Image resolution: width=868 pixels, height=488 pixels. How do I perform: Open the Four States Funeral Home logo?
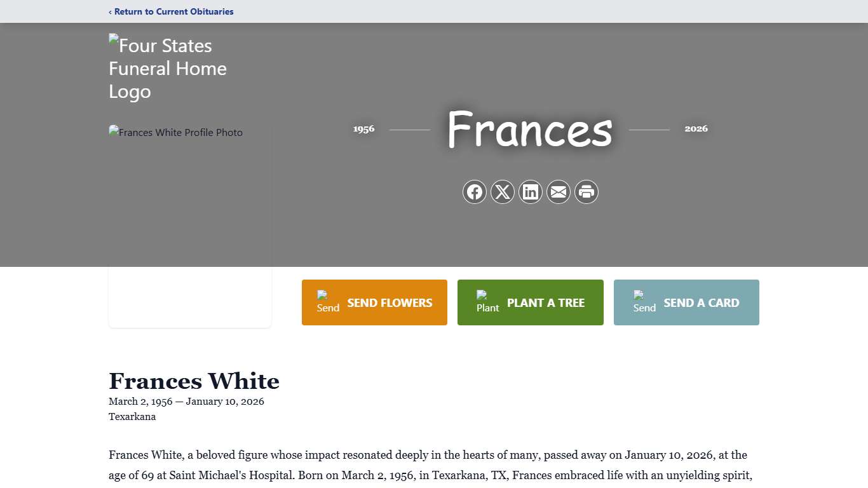(168, 68)
